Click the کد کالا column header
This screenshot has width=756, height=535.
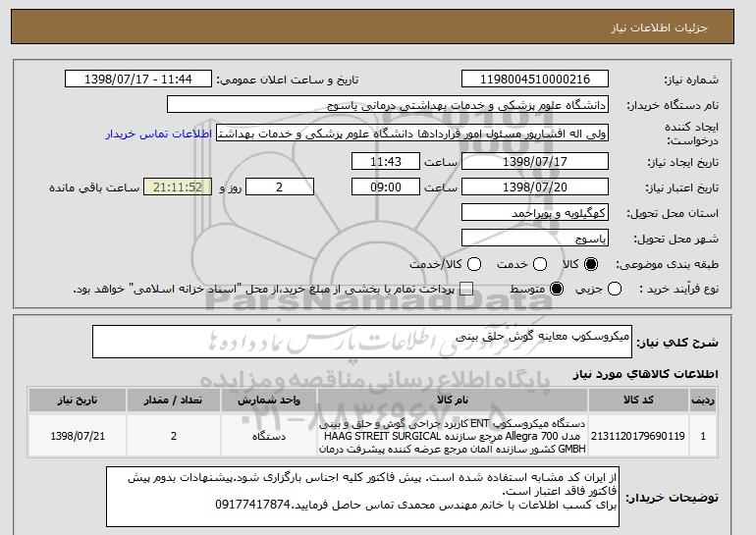pos(638,401)
